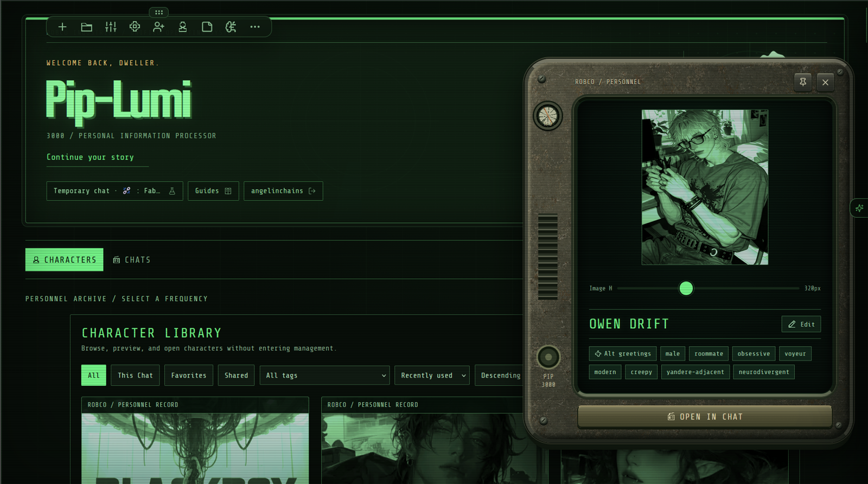This screenshot has width=868, height=484.
Task: Pin the Owen Drift personnel panel
Action: point(803,82)
